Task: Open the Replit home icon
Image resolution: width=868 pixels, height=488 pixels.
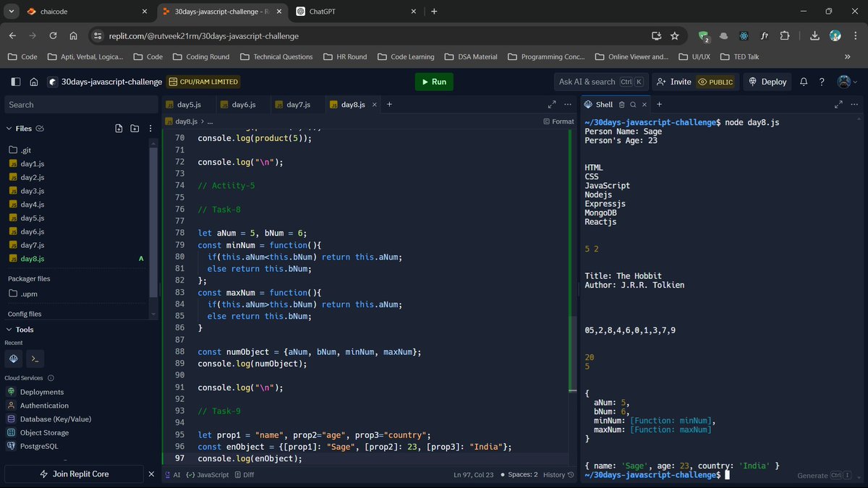Action: [x=33, y=82]
